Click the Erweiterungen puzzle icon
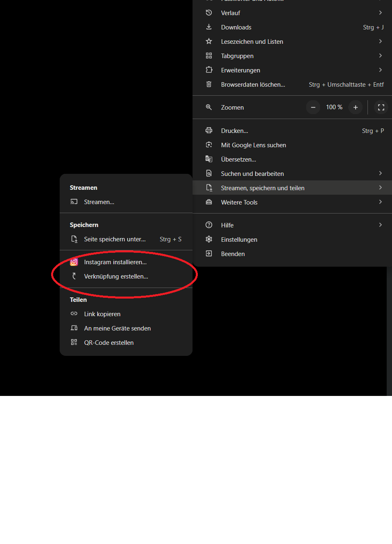The width and height of the screenshot is (392, 544). (209, 70)
